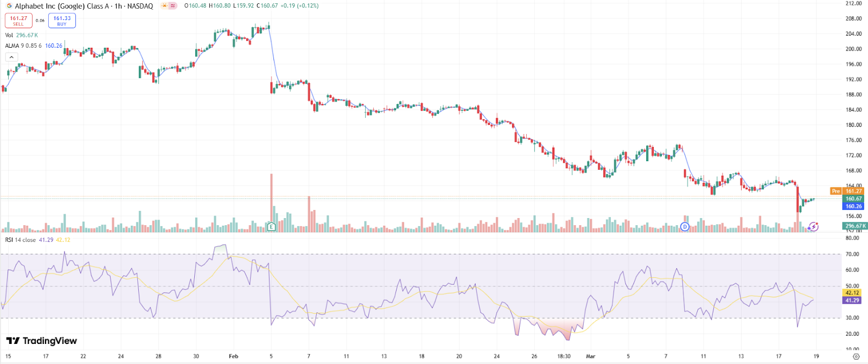
Task: Click the H160.80 high value
Action: point(220,6)
